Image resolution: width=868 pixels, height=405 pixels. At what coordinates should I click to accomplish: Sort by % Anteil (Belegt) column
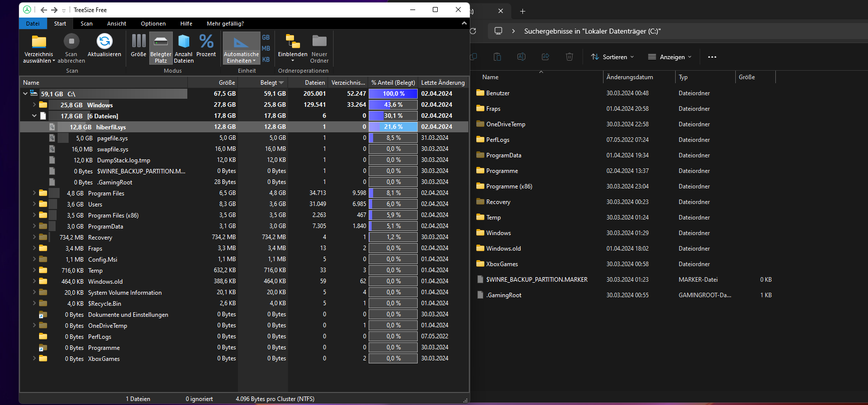[x=393, y=83]
